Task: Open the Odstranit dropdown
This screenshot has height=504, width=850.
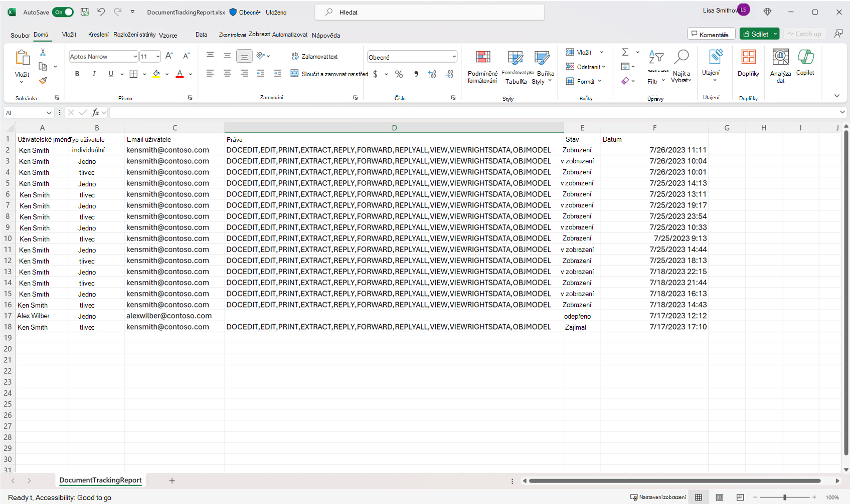Action: coord(604,67)
